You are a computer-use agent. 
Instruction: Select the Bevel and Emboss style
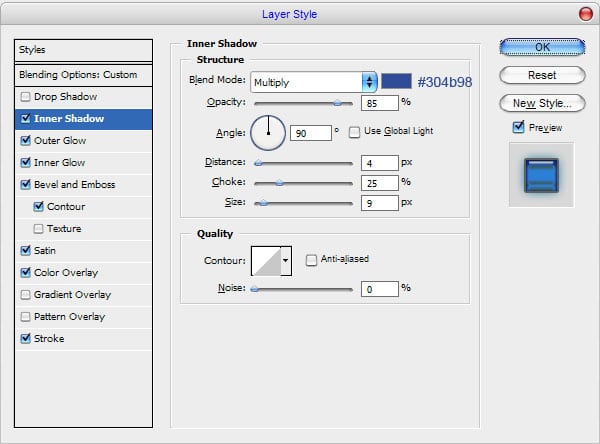tap(76, 185)
